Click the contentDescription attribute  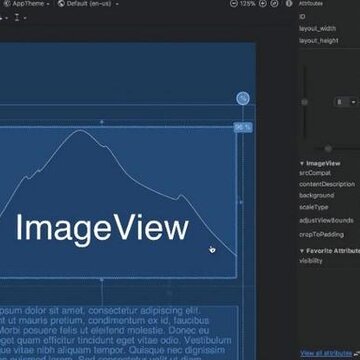click(327, 184)
